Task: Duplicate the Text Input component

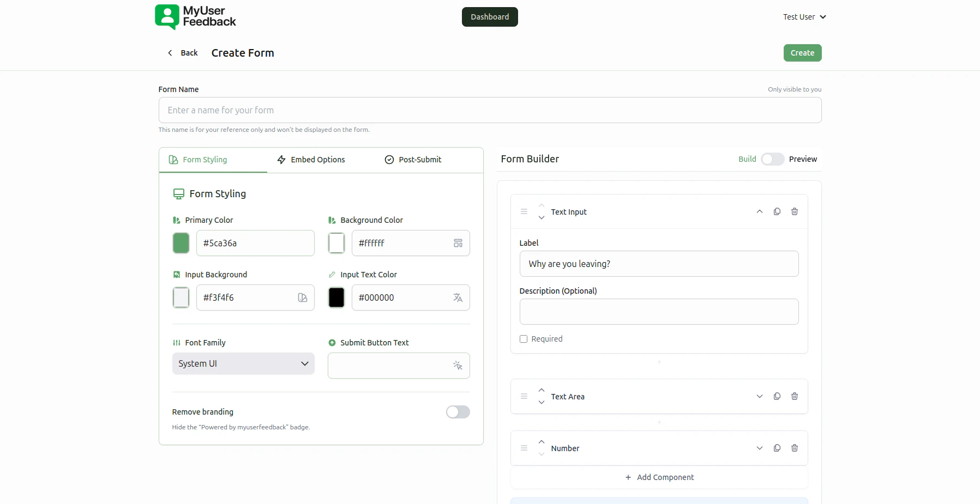Action: tap(777, 211)
